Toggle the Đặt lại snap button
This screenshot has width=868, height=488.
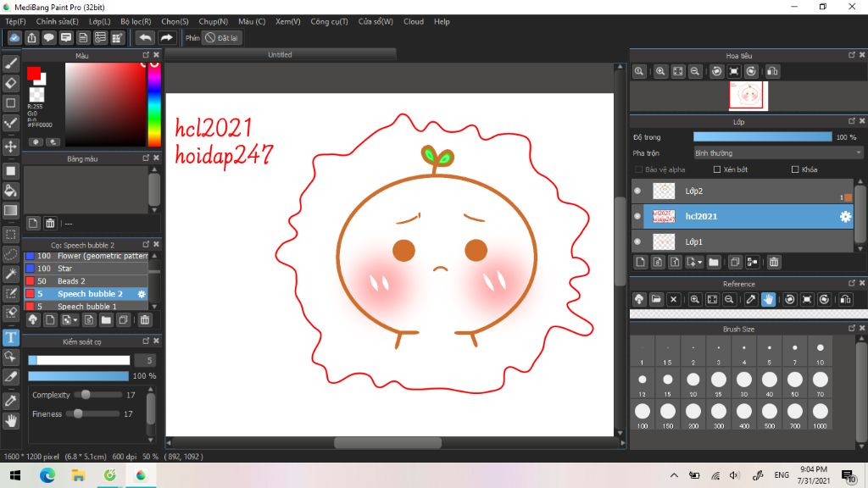221,37
